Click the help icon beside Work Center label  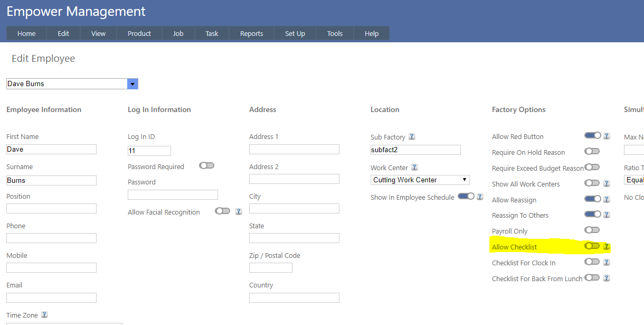(x=414, y=167)
